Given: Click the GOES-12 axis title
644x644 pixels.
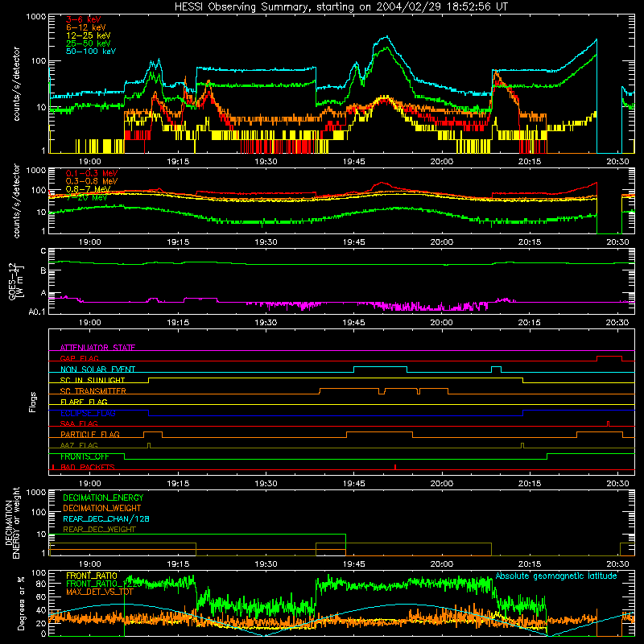Looking at the screenshot, I should point(15,281).
